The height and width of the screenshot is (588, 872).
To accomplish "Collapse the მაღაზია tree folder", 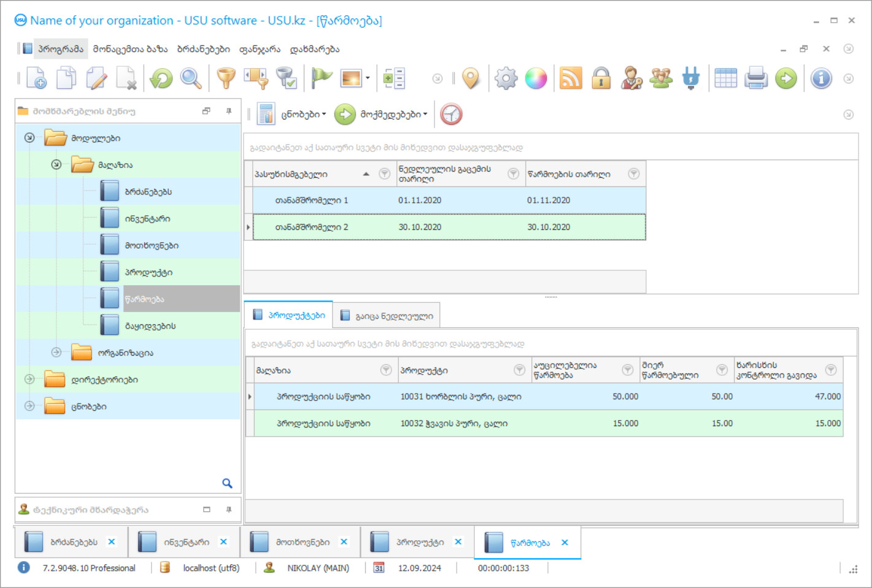I will click(x=56, y=164).
